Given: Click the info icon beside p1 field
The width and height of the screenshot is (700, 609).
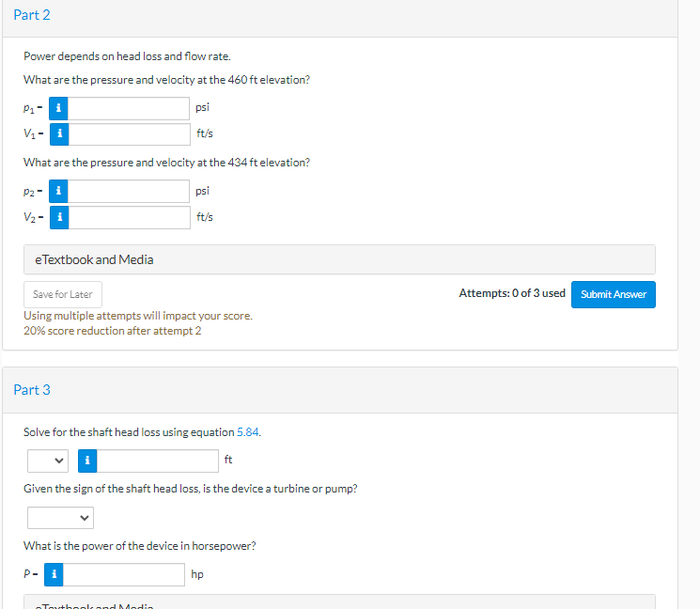Looking at the screenshot, I should click(58, 108).
